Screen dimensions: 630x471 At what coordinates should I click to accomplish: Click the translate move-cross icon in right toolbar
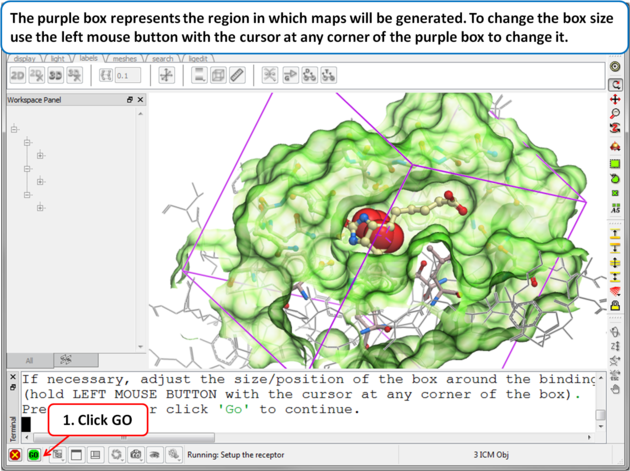pos(615,100)
